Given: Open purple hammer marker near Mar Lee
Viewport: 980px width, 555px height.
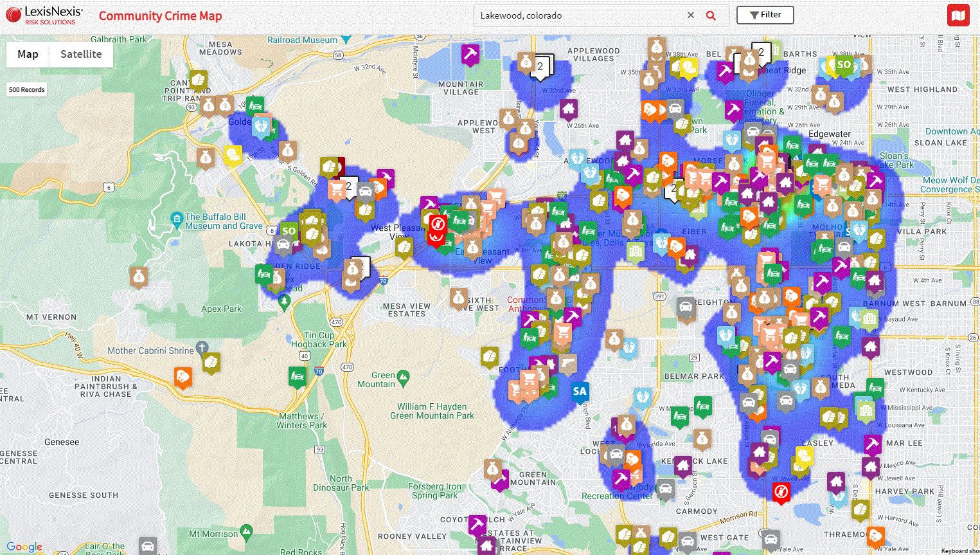Looking at the screenshot, I should 872,445.
